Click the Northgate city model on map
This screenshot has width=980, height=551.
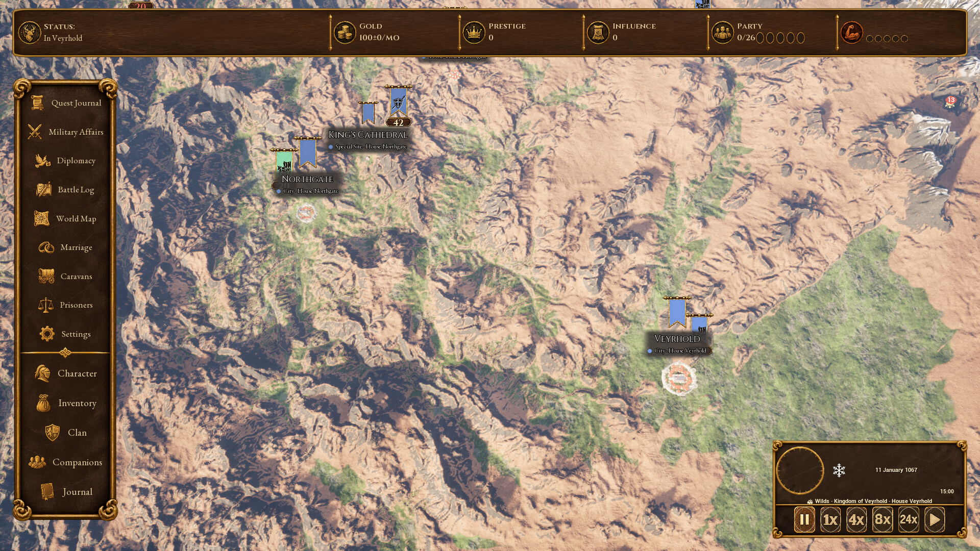coord(306,213)
